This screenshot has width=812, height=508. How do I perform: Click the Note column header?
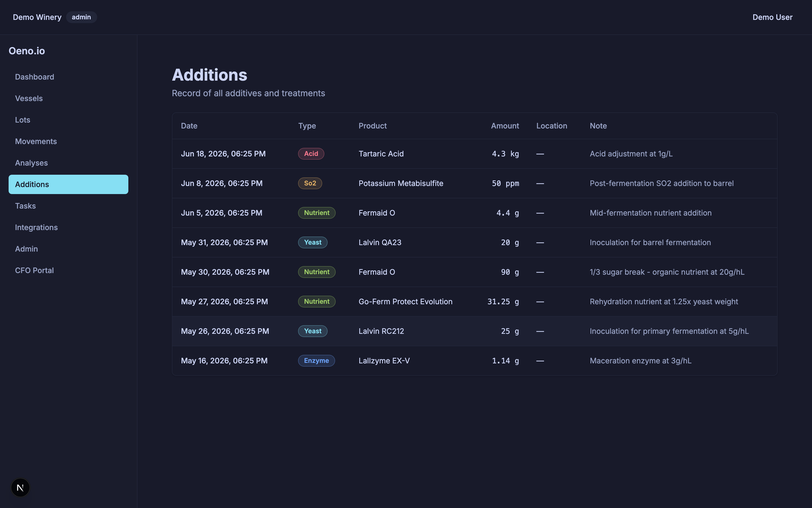tap(598, 126)
